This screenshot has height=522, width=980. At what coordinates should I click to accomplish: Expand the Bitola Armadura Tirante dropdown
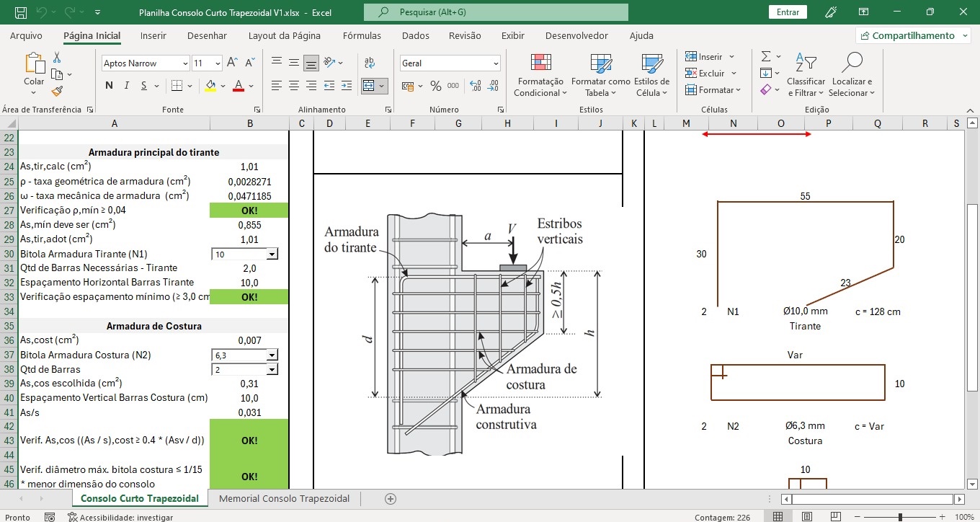272,255
